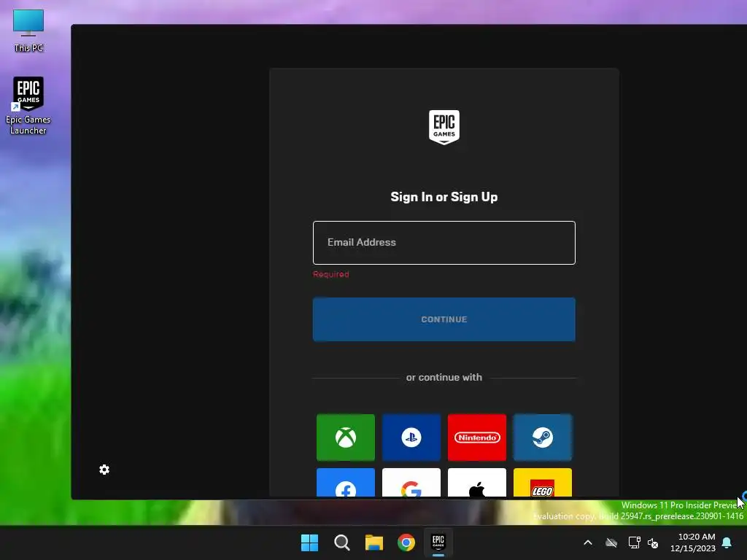Sign in with the Xbox icon

pyautogui.click(x=345, y=437)
